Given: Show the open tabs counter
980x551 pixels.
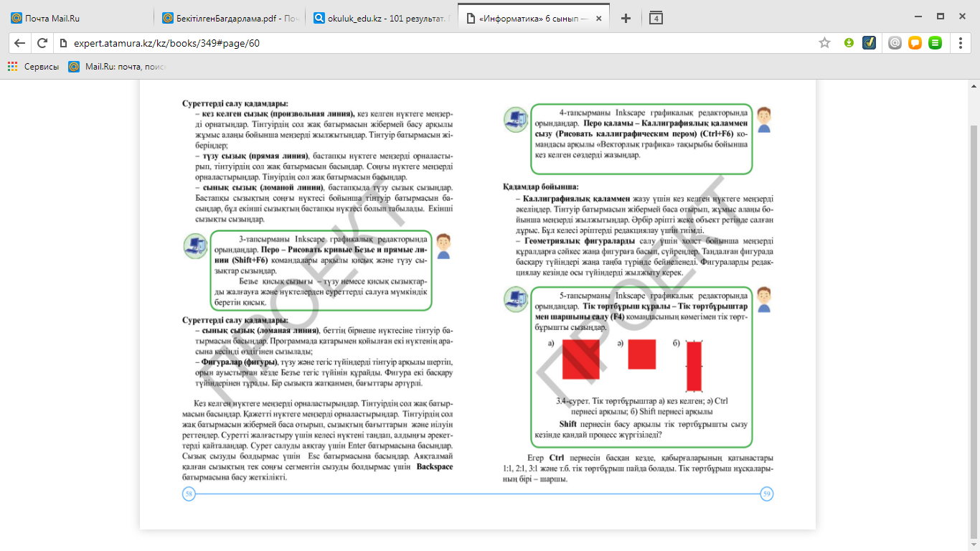Looking at the screenshot, I should tap(655, 18).
